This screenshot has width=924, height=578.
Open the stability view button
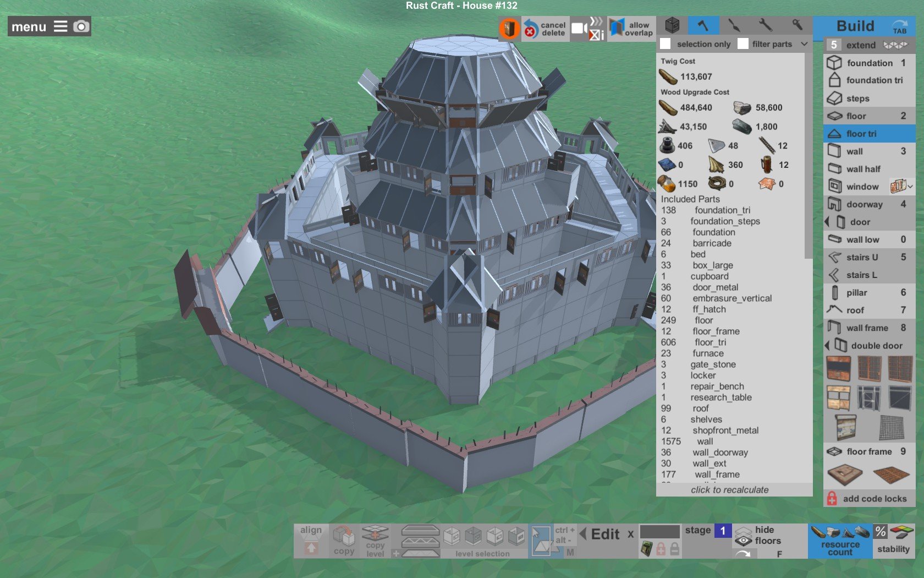click(x=894, y=541)
